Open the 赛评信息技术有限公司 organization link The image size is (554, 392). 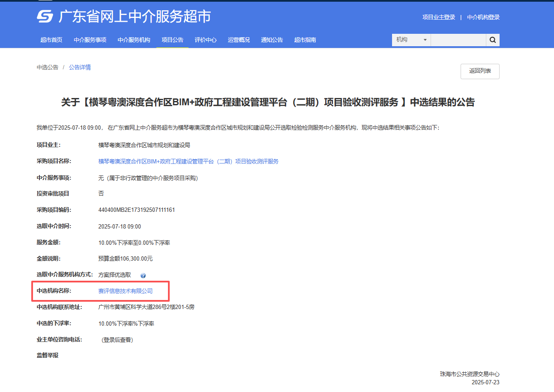(126, 291)
